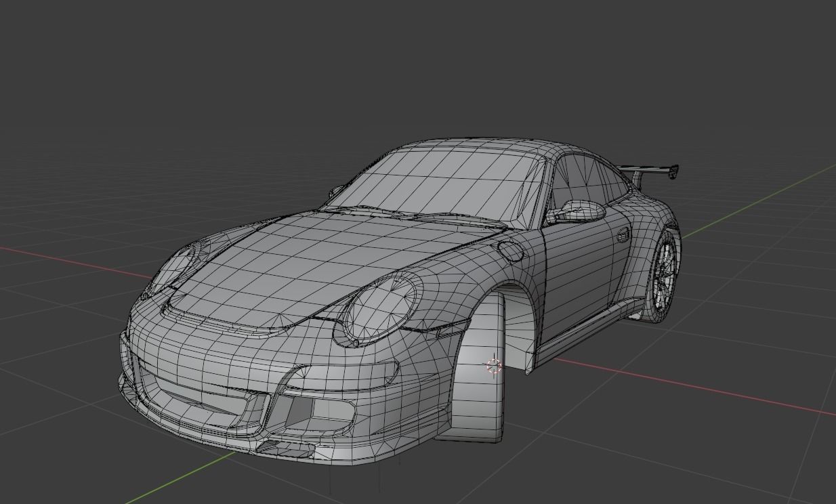Click the side mirror on the car door
836x504 pixels.
[x=577, y=211]
